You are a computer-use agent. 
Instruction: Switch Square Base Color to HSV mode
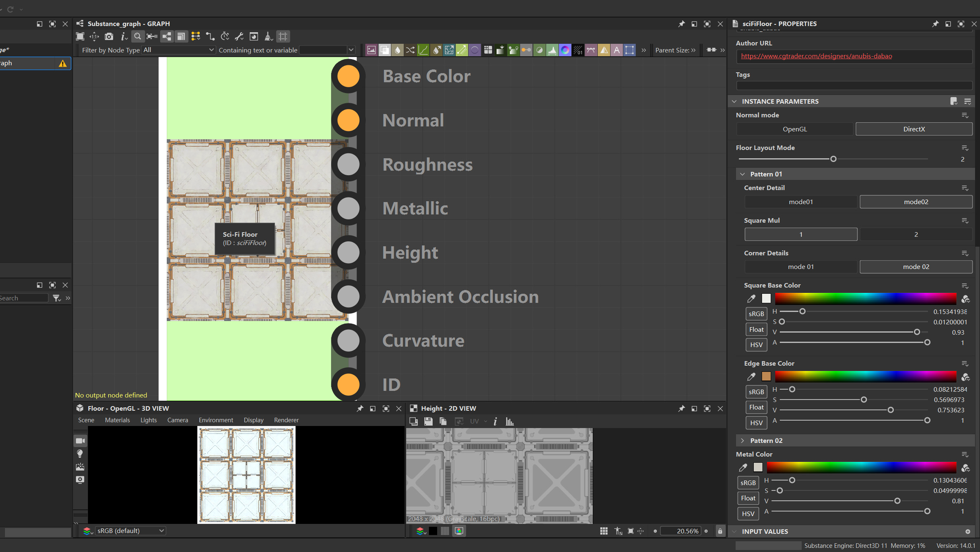coord(756,345)
